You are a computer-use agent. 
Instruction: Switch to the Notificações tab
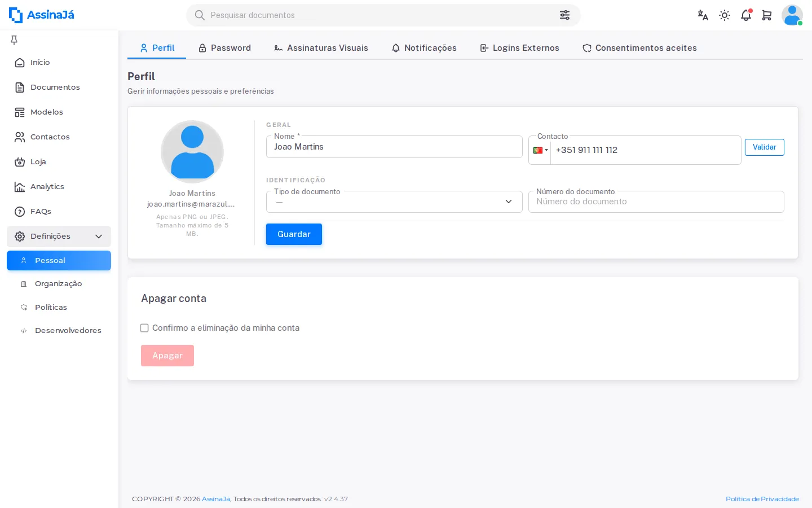coord(424,48)
